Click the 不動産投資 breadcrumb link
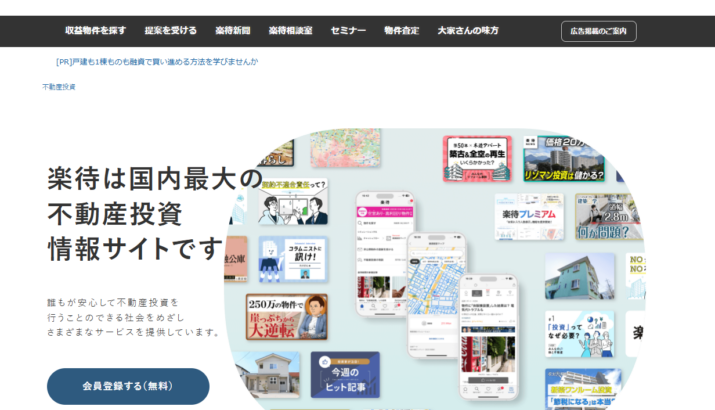The width and height of the screenshot is (715, 410). [58, 87]
